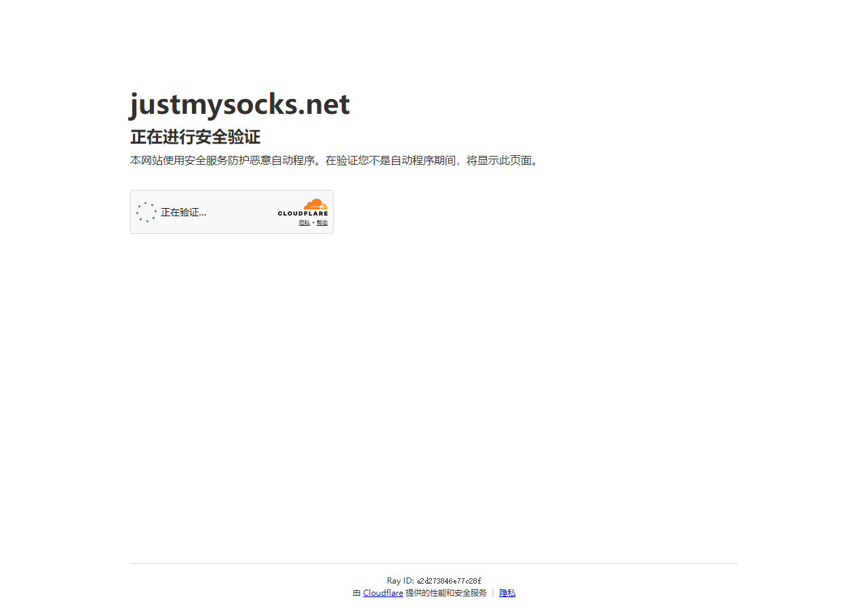The width and height of the screenshot is (868, 610).
Task: Click the justmysocks.net heading
Action: pos(239,104)
